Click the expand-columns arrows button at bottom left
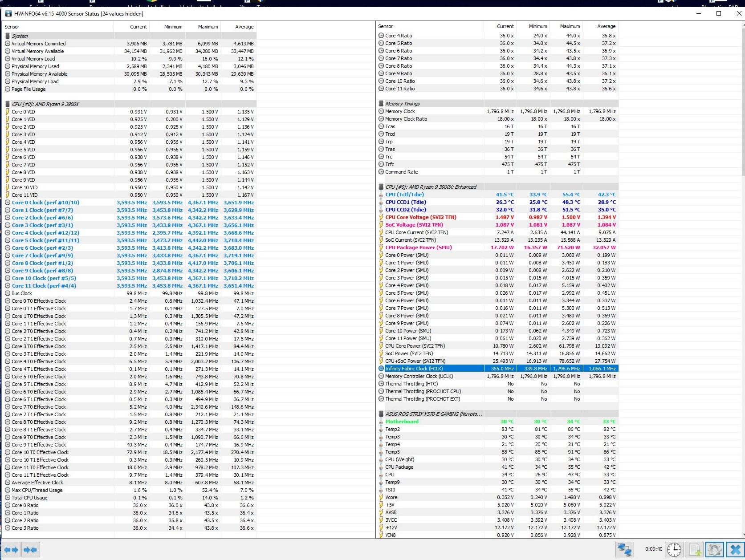This screenshot has width=745, height=560. tap(11, 550)
